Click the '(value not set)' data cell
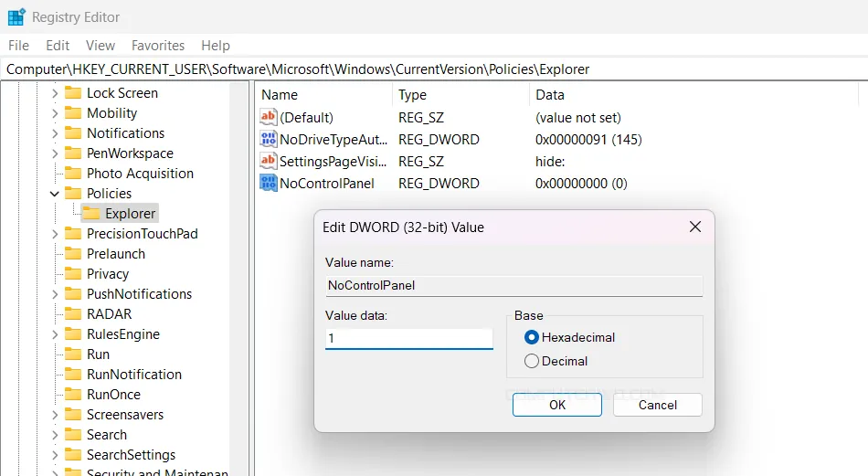The height and width of the screenshot is (476, 868). click(x=578, y=117)
